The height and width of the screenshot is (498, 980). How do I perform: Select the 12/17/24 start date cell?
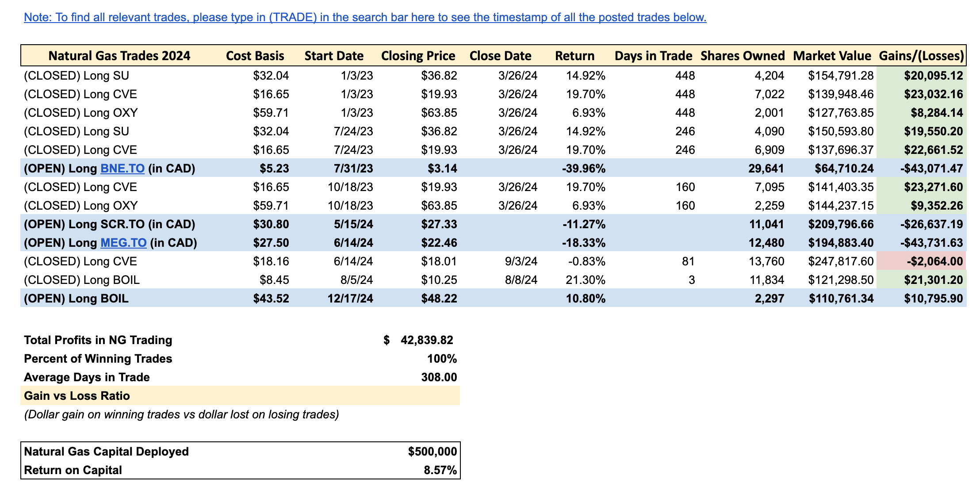pos(350,299)
